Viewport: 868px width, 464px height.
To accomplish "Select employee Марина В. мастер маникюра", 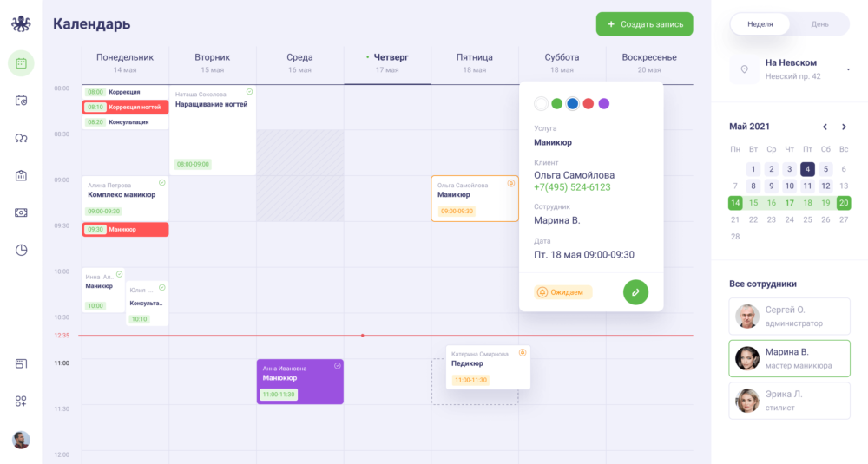I will click(x=789, y=358).
